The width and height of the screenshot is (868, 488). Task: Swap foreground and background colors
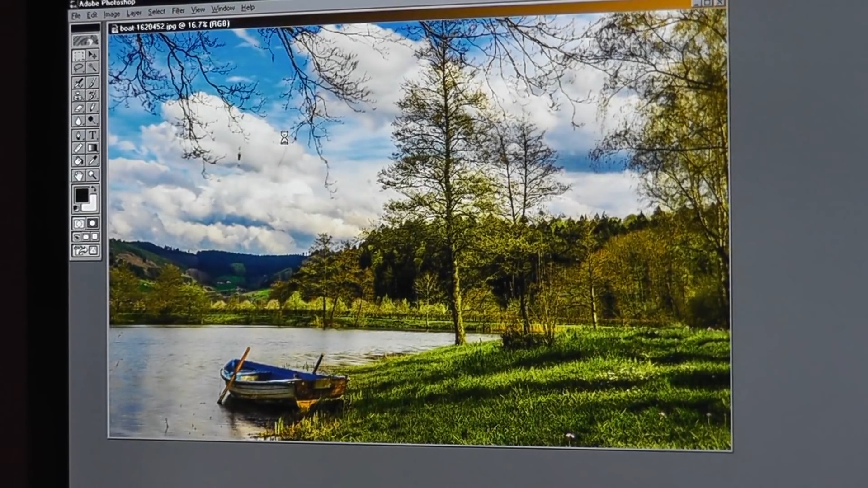[94, 188]
